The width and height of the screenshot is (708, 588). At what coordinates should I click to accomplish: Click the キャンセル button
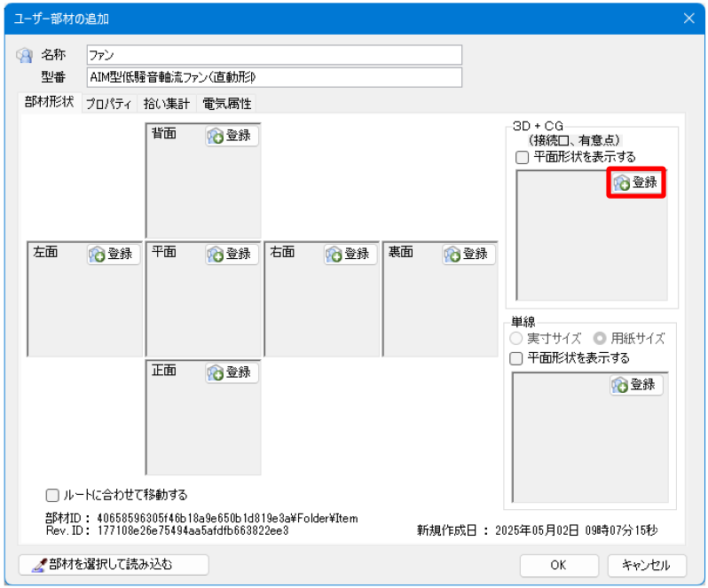647,565
